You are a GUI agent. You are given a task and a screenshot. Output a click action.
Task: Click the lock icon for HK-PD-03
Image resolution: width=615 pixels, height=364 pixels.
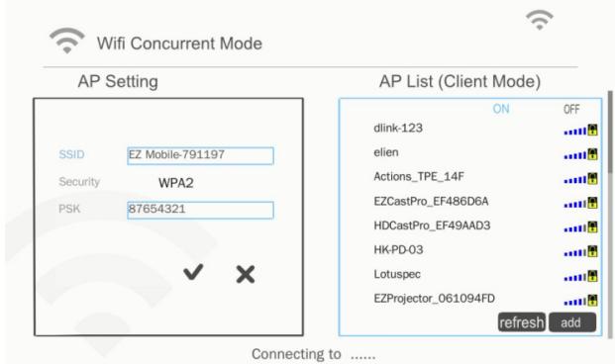pos(592,251)
